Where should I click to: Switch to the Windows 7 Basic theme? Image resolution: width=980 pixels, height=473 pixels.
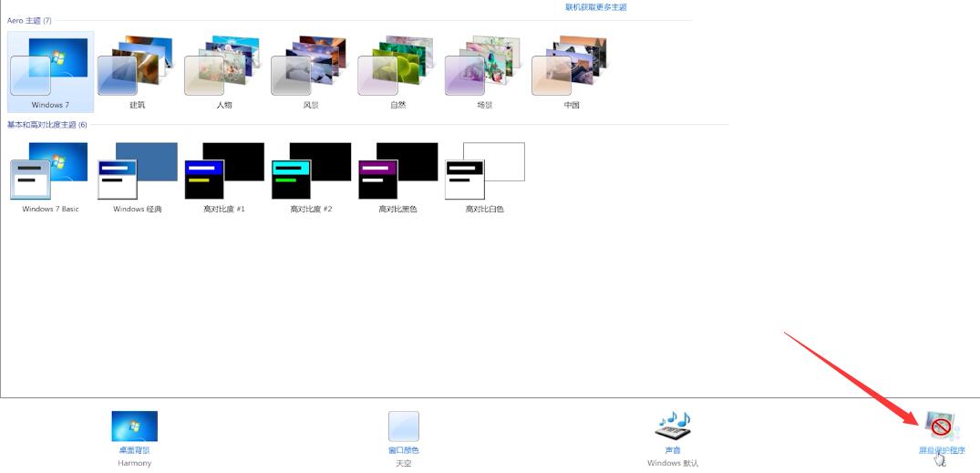[x=50, y=173]
